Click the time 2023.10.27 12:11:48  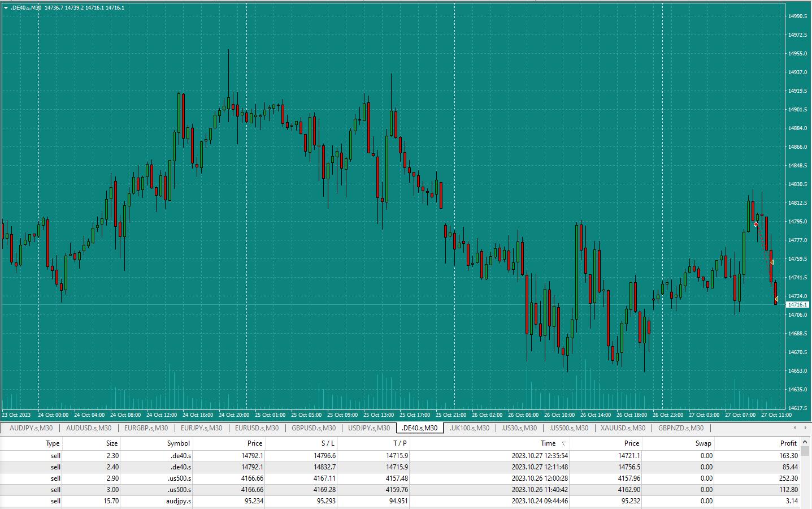tap(540, 467)
